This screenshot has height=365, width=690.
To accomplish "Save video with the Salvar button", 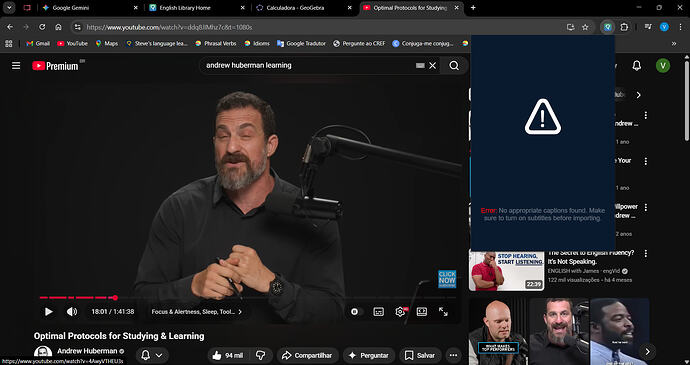I will point(420,355).
